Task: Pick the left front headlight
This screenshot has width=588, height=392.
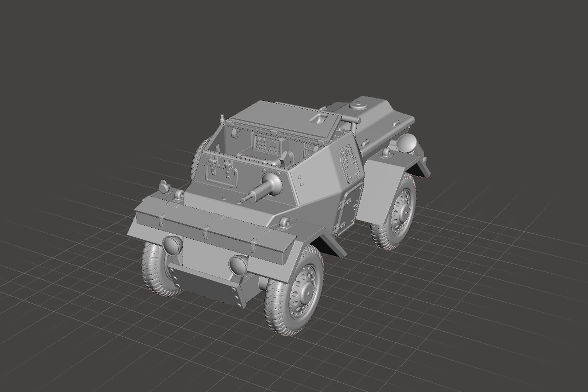Action: tap(173, 245)
